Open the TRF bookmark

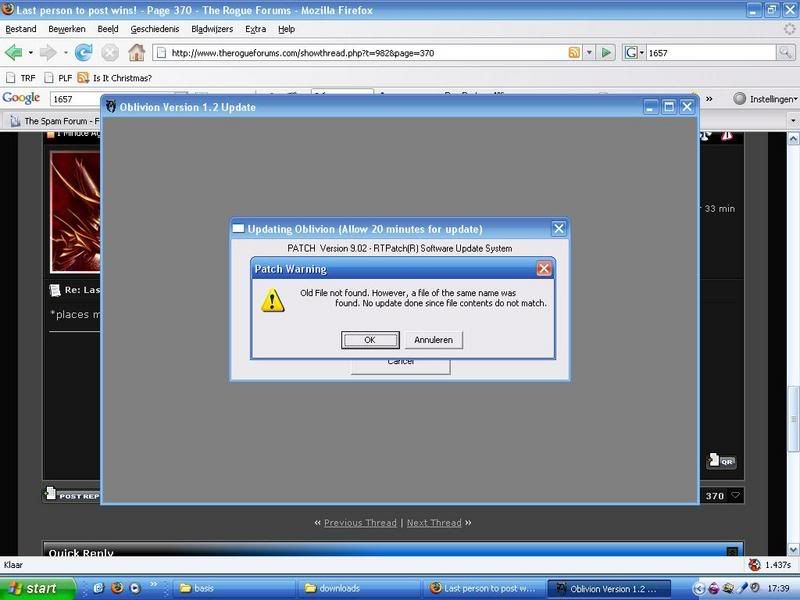point(21,78)
